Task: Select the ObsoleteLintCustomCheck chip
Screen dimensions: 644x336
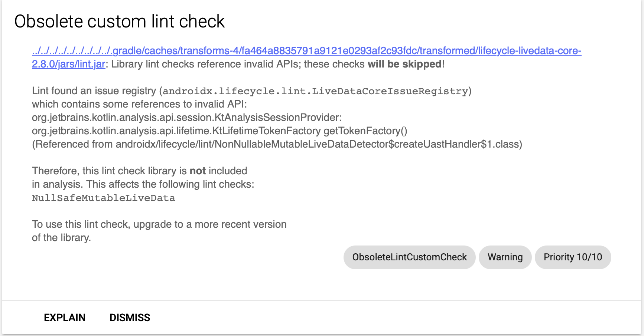Action: point(409,257)
